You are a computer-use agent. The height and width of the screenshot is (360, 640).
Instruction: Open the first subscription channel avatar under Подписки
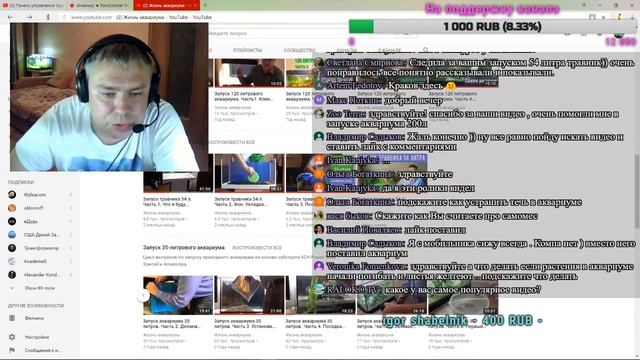tap(12, 195)
